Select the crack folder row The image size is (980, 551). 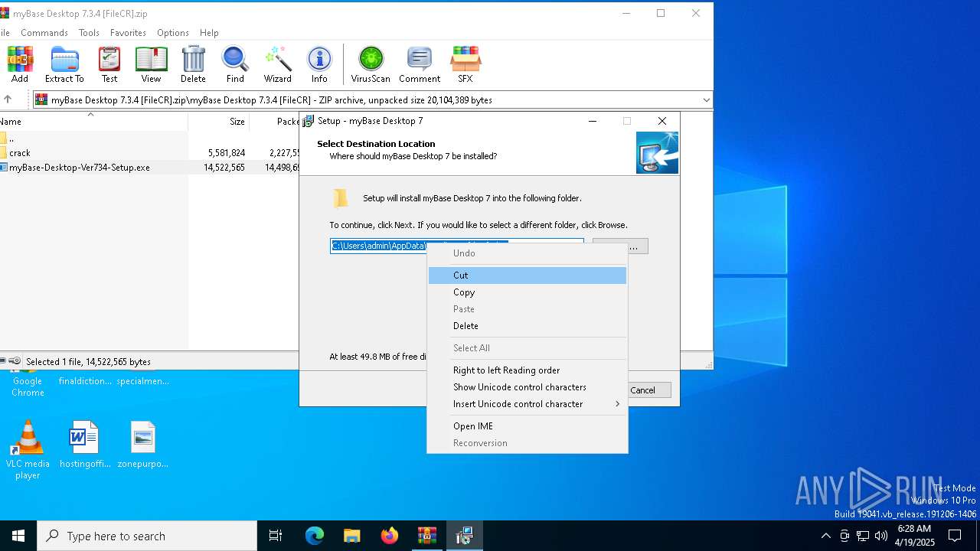[149, 153]
